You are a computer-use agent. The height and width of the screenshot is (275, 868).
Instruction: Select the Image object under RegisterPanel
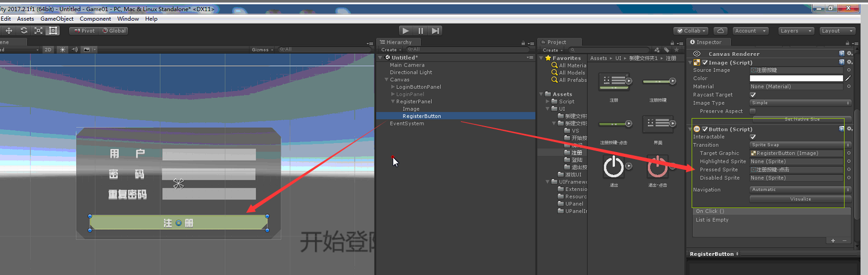pos(411,109)
